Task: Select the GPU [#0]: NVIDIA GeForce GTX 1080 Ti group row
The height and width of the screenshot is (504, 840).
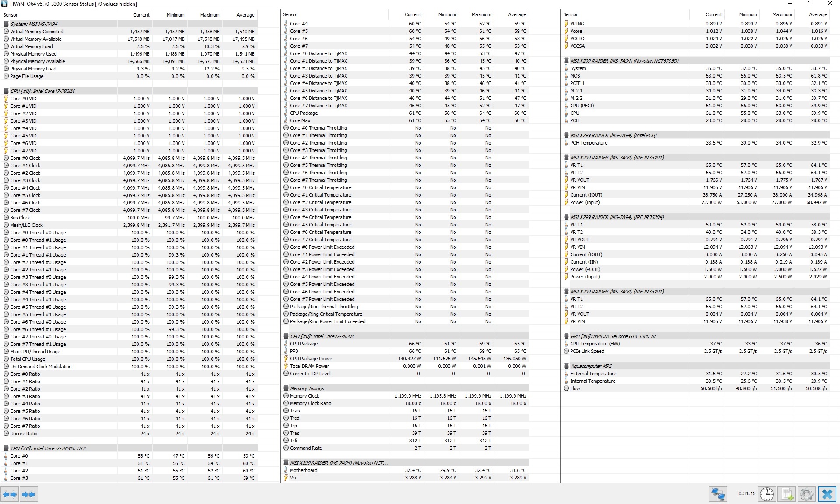Action: pyautogui.click(x=696, y=336)
